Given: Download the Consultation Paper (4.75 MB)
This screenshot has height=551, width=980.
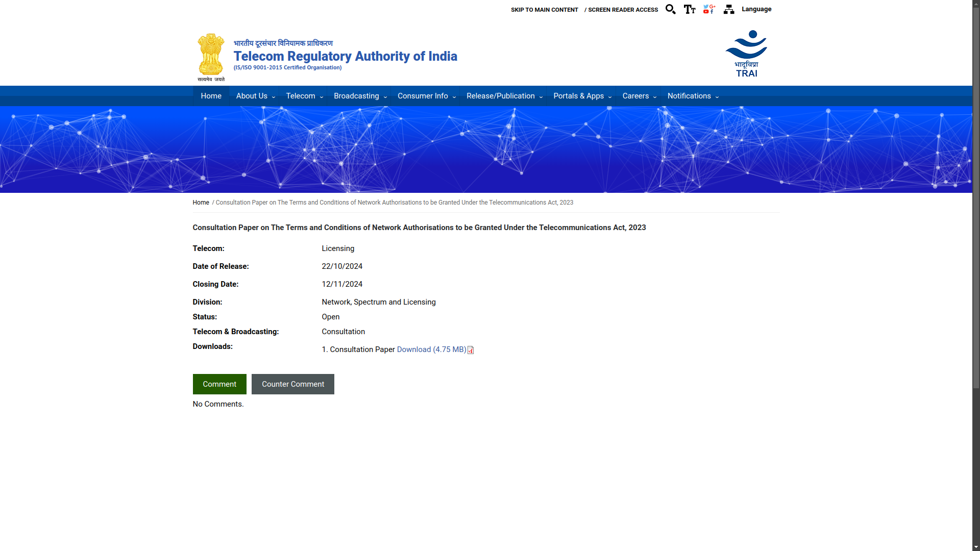Looking at the screenshot, I should point(431,349).
